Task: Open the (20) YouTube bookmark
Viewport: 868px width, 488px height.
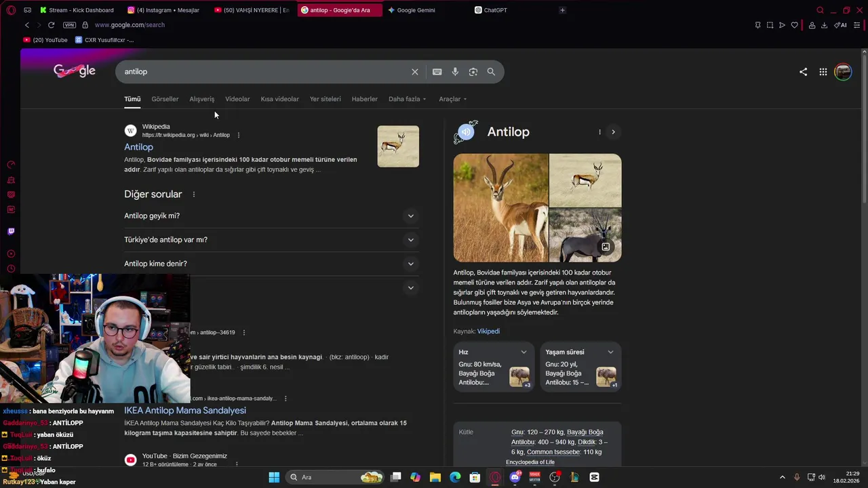Action: click(x=46, y=40)
